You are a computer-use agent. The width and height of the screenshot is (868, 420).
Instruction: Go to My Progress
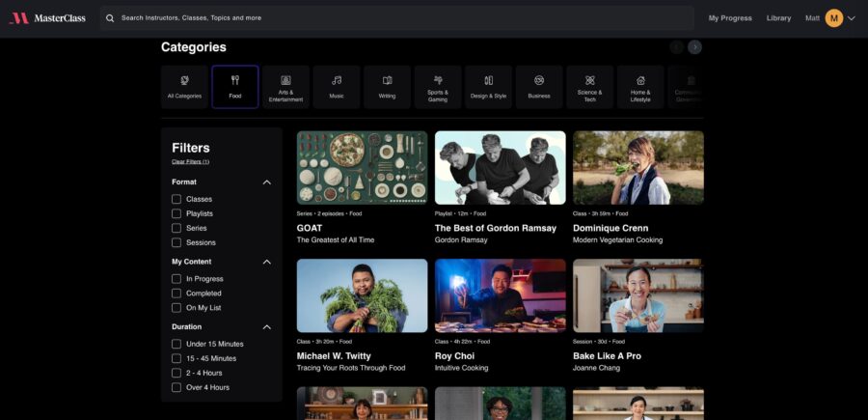[730, 18]
